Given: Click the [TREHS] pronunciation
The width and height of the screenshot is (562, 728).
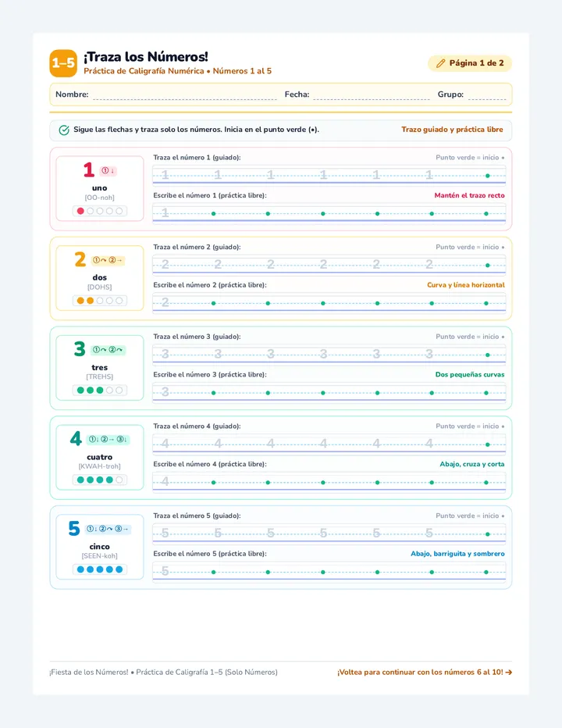Looking at the screenshot, I should click(100, 377).
